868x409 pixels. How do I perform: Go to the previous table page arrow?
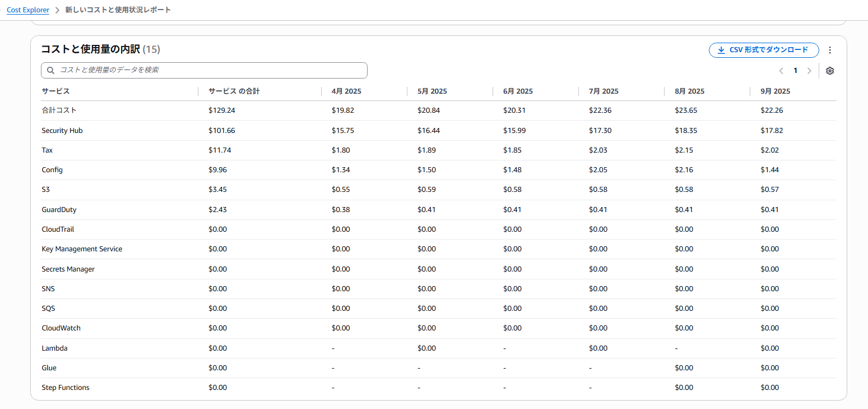click(781, 71)
